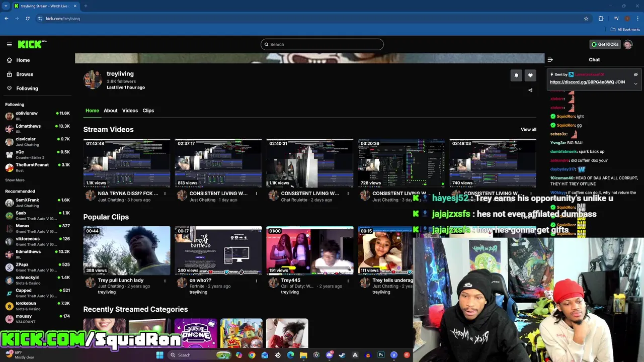644x362 pixels.
Task: Open the Saab recommended channel
Action: (37, 216)
